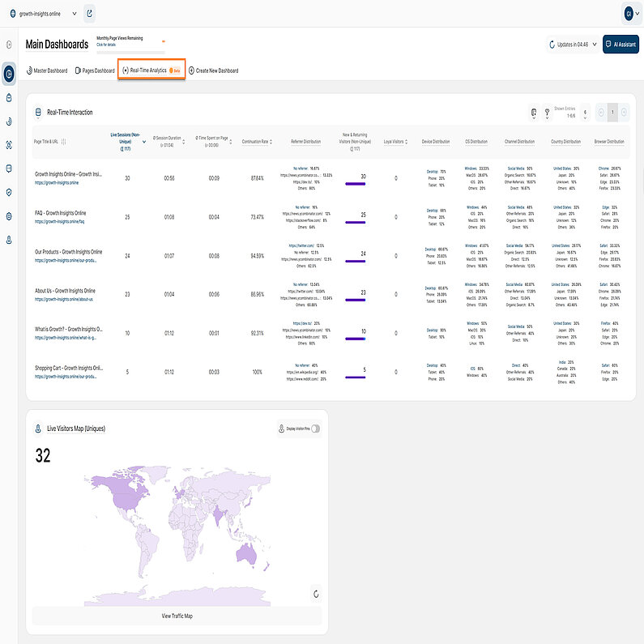Open the GI user avatar menu
The height and width of the screenshot is (644, 644).
(x=628, y=14)
